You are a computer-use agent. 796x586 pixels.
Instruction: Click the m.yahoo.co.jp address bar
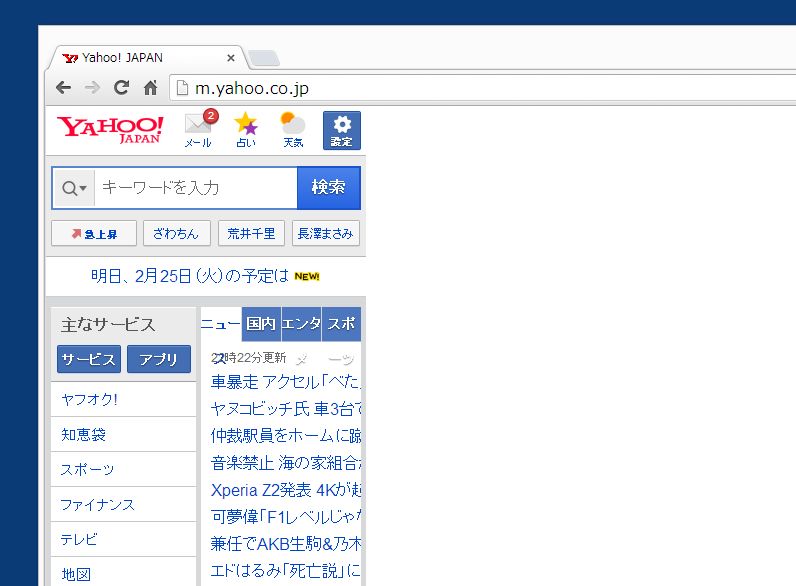[x=482, y=88]
